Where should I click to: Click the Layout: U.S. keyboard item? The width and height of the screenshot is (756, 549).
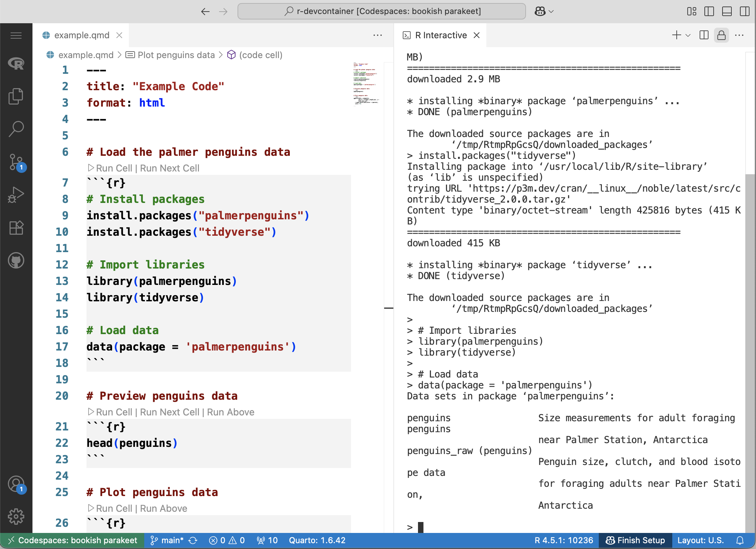click(701, 540)
